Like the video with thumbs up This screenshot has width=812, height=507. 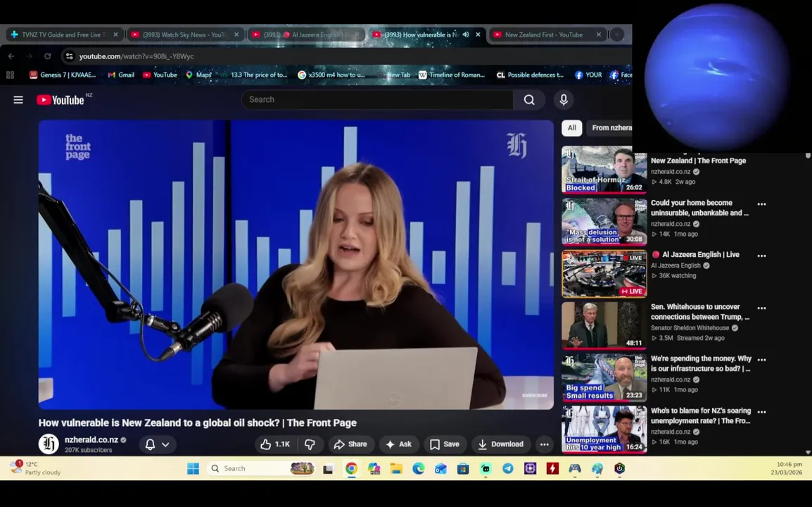275,444
